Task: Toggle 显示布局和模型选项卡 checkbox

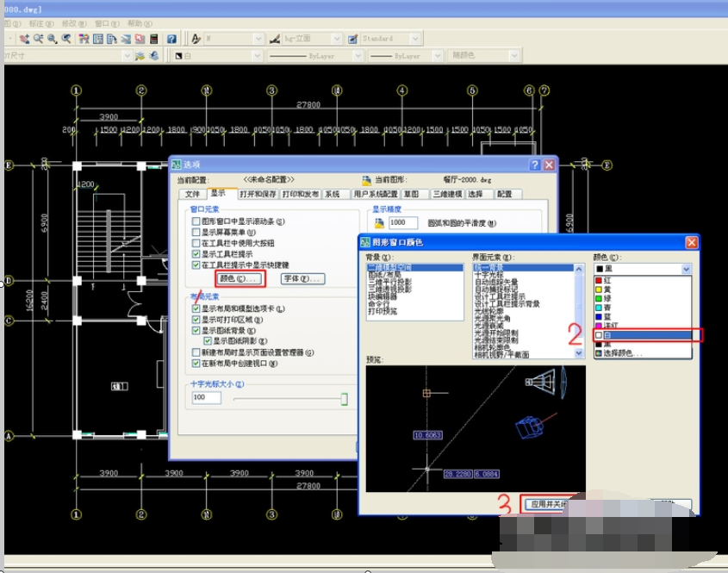Action: pyautogui.click(x=196, y=308)
